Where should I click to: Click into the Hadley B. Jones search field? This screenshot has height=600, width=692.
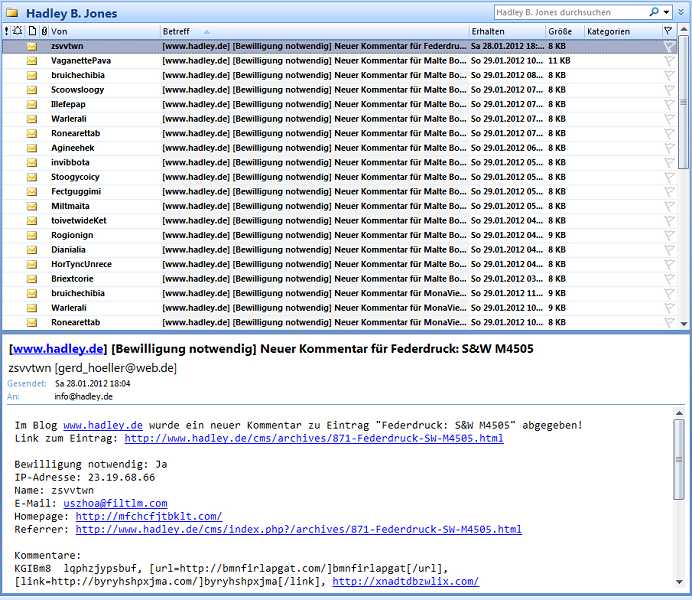[570, 13]
